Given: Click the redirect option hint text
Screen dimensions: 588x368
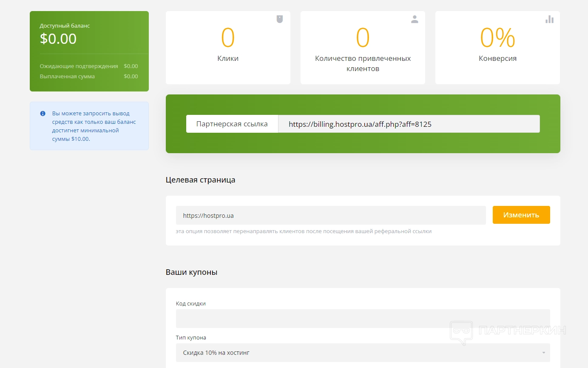Looking at the screenshot, I should pyautogui.click(x=304, y=231).
